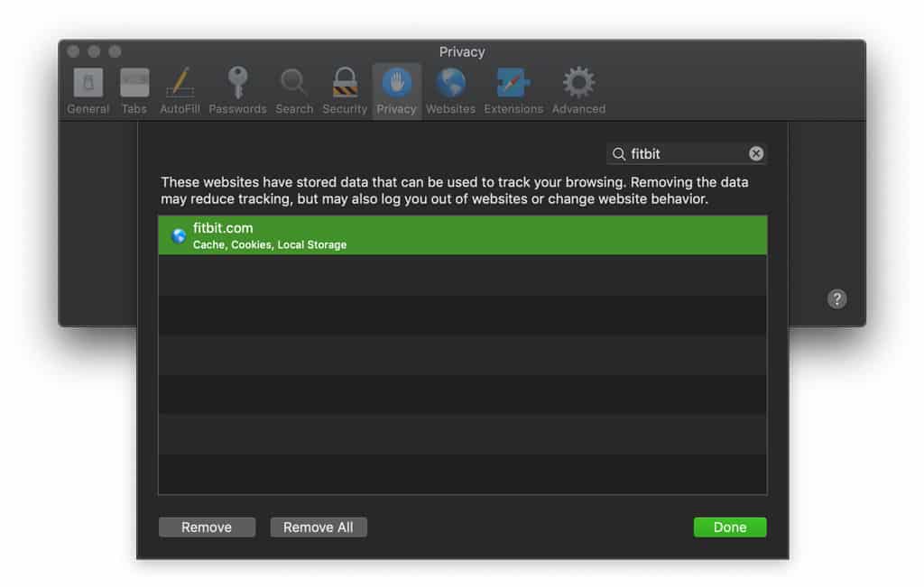Click the magnifying glass in the search field
This screenshot has height=587, width=924.
tap(619, 154)
